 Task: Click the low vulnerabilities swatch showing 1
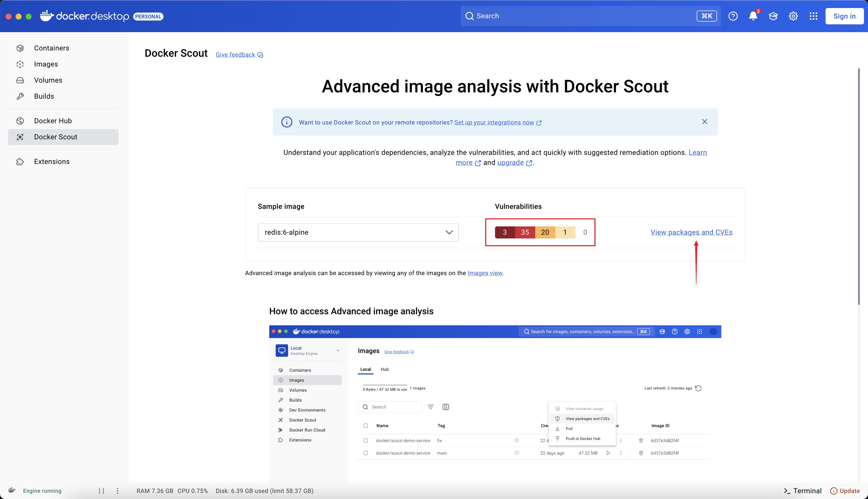pyautogui.click(x=565, y=232)
